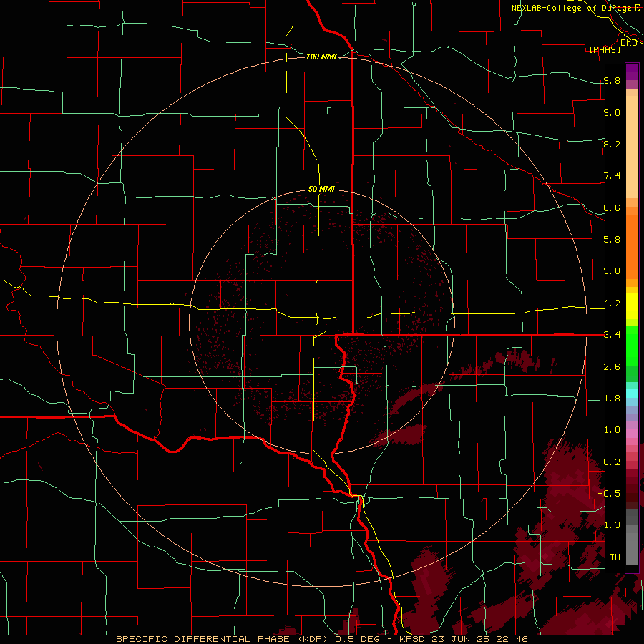Click the light peach segment of the color bar
The width and height of the screenshot is (644, 644).
(632, 147)
